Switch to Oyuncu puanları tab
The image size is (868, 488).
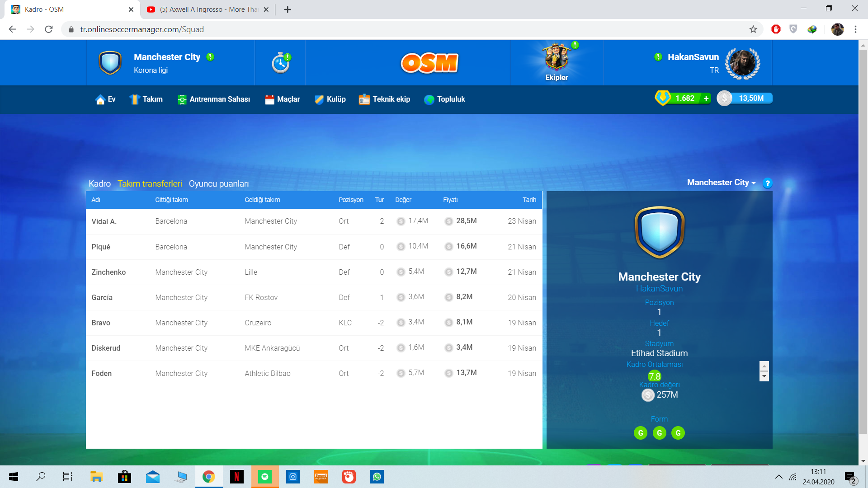click(x=219, y=183)
